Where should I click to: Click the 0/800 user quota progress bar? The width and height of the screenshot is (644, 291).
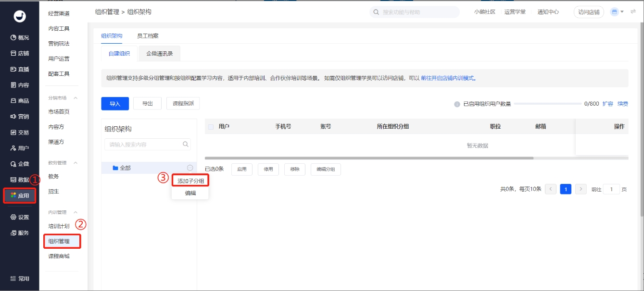click(548, 103)
